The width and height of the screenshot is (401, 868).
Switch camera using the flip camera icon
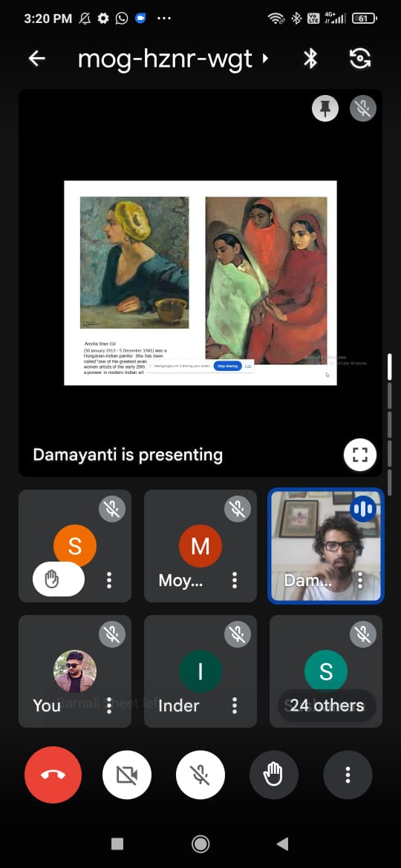coord(360,58)
